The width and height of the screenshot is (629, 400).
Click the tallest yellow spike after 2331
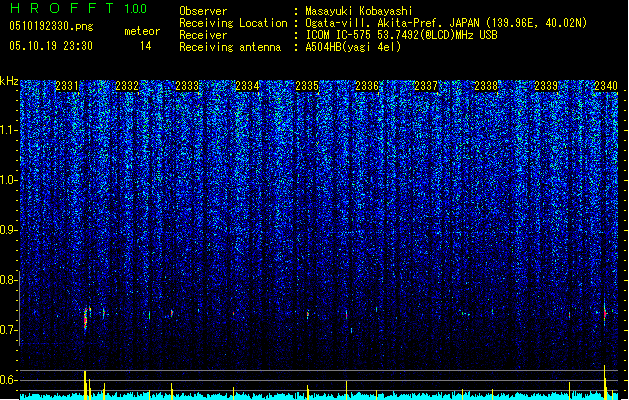pyautogui.click(x=85, y=385)
